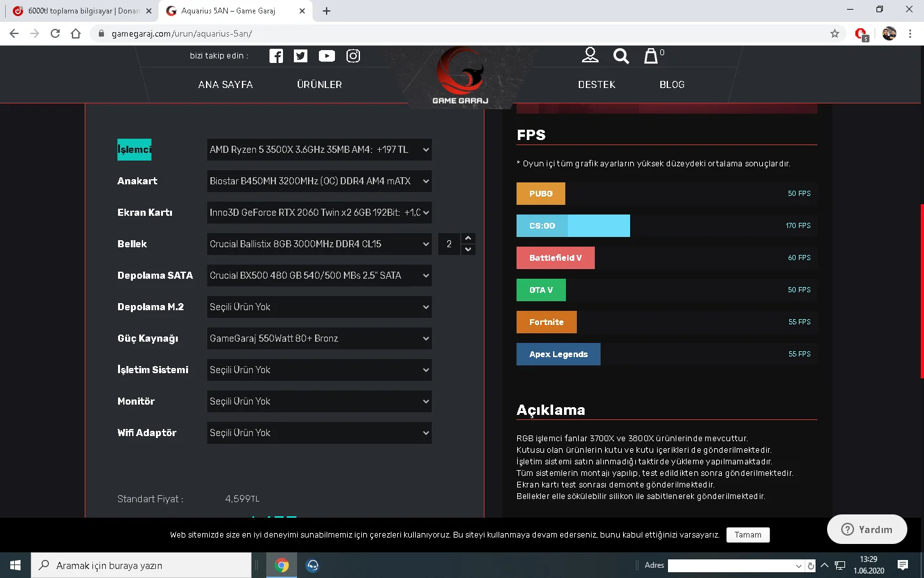The width and height of the screenshot is (924, 578).
Task: Expand the Wifi Adaptör dropdown
Action: pos(319,433)
